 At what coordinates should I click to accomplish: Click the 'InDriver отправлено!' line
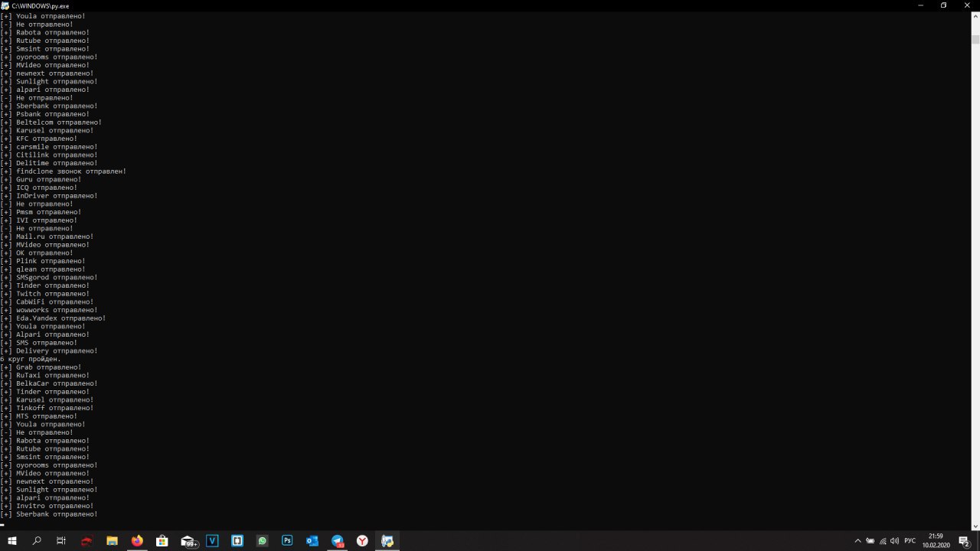click(49, 196)
